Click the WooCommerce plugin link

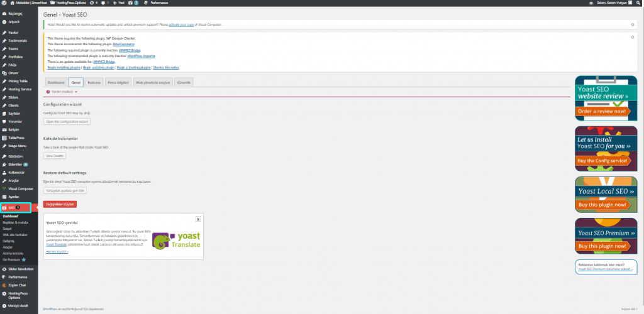click(x=123, y=44)
